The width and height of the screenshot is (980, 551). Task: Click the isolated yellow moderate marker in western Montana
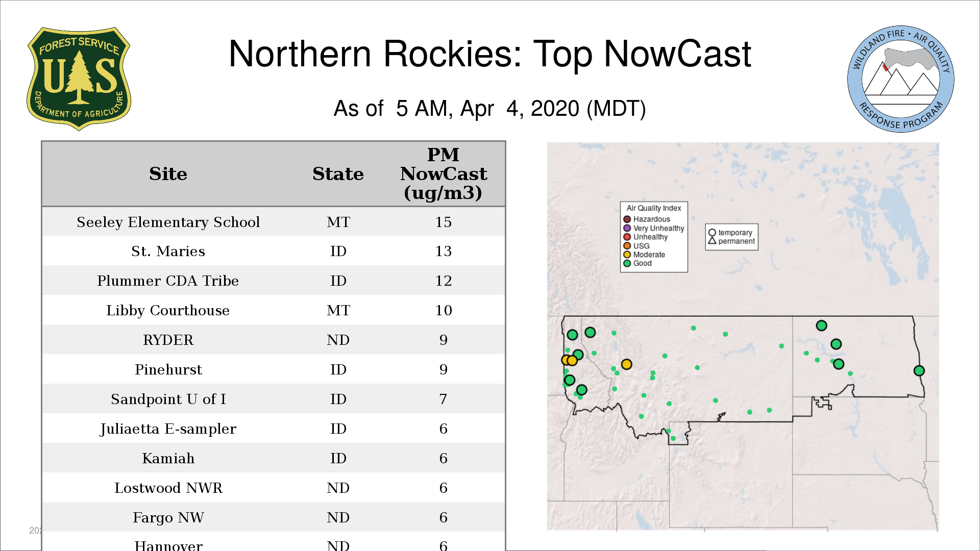pos(626,364)
